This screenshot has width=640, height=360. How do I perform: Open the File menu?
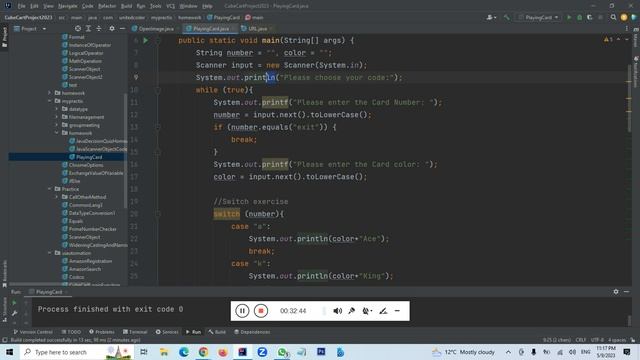pyautogui.click(x=21, y=6)
